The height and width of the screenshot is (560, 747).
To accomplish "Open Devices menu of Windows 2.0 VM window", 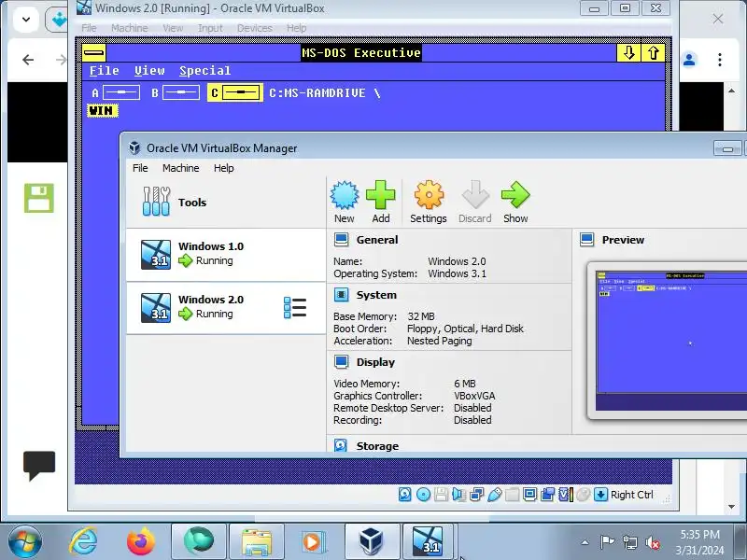I will [x=254, y=28].
